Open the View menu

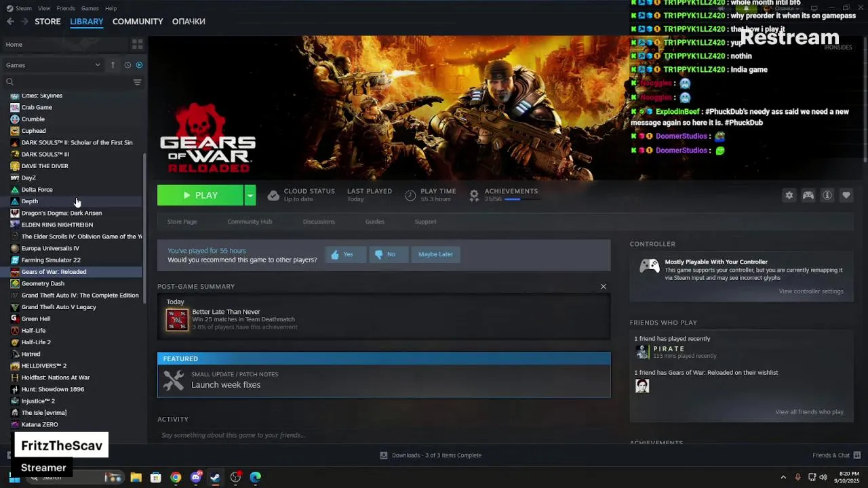coord(44,8)
